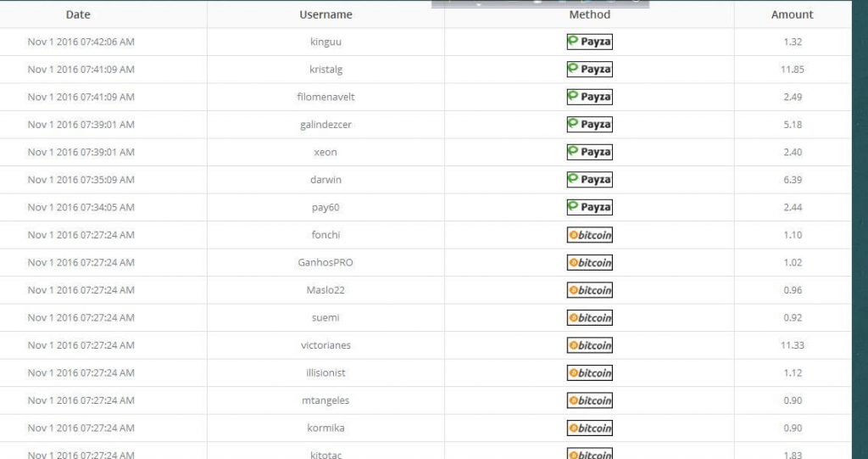
Task: Click the bitcoin badge for victorianes
Action: [589, 345]
